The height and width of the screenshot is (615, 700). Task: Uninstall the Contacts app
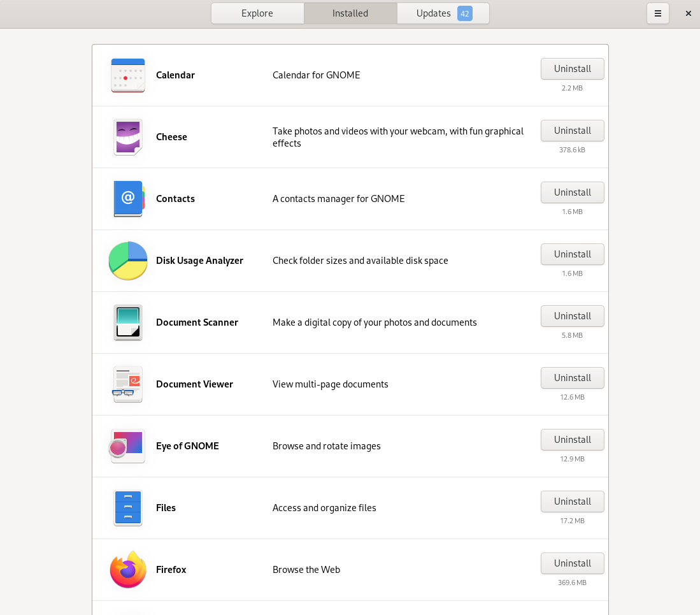pyautogui.click(x=573, y=192)
